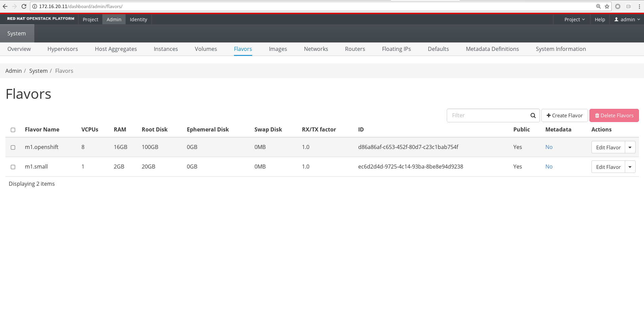
Task: Go to the Floating IPs tab
Action: [x=397, y=49]
